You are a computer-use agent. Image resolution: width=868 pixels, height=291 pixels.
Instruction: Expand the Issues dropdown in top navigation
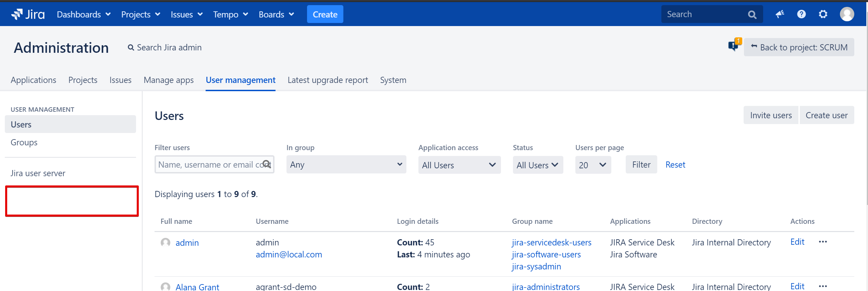pyautogui.click(x=187, y=14)
